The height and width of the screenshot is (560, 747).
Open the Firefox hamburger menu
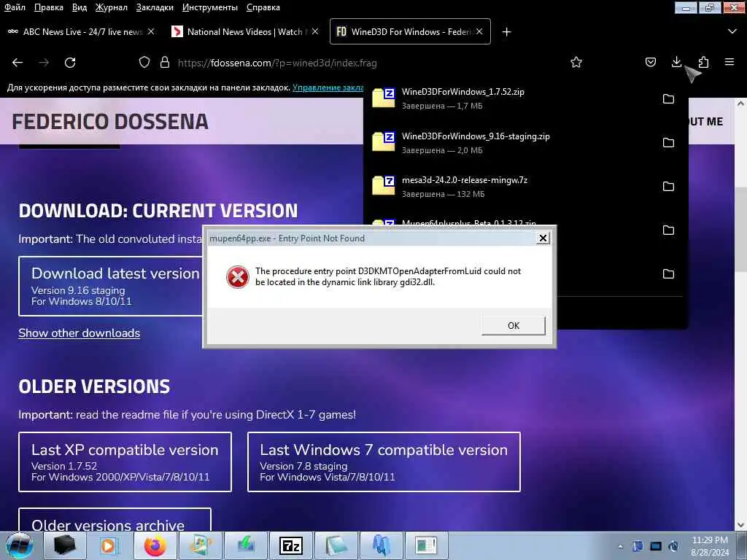click(729, 63)
